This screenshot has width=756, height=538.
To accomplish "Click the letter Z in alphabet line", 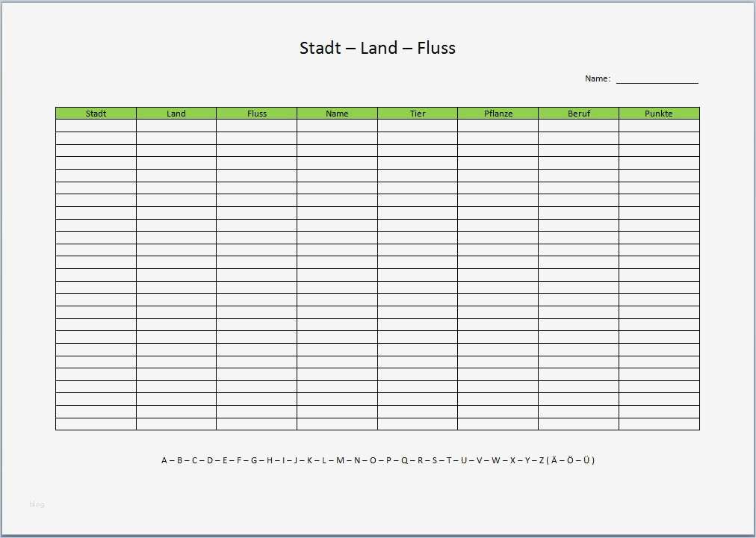I will [542, 460].
